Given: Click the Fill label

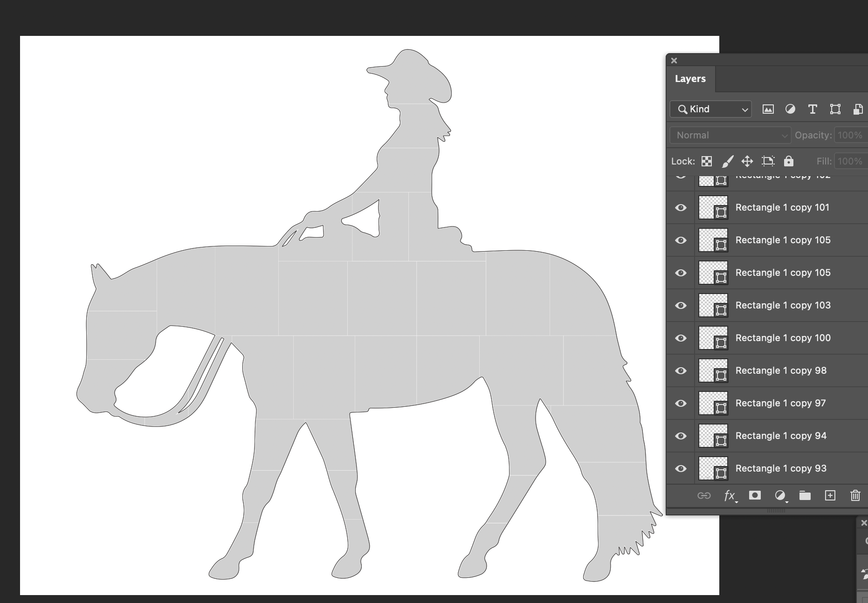Looking at the screenshot, I should [x=824, y=161].
